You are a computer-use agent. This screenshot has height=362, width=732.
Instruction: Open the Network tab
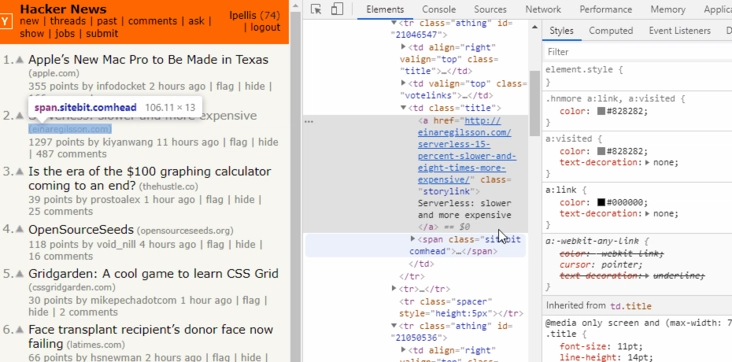[543, 9]
